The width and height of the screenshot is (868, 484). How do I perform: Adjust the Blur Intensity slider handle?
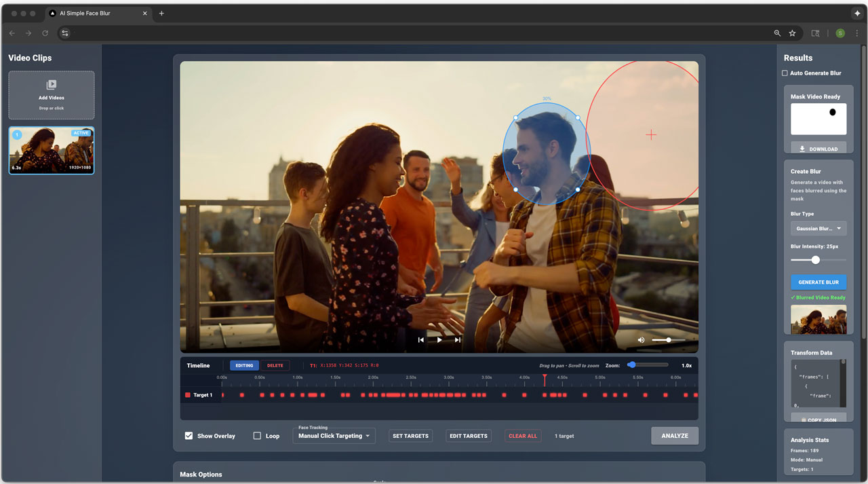(816, 260)
